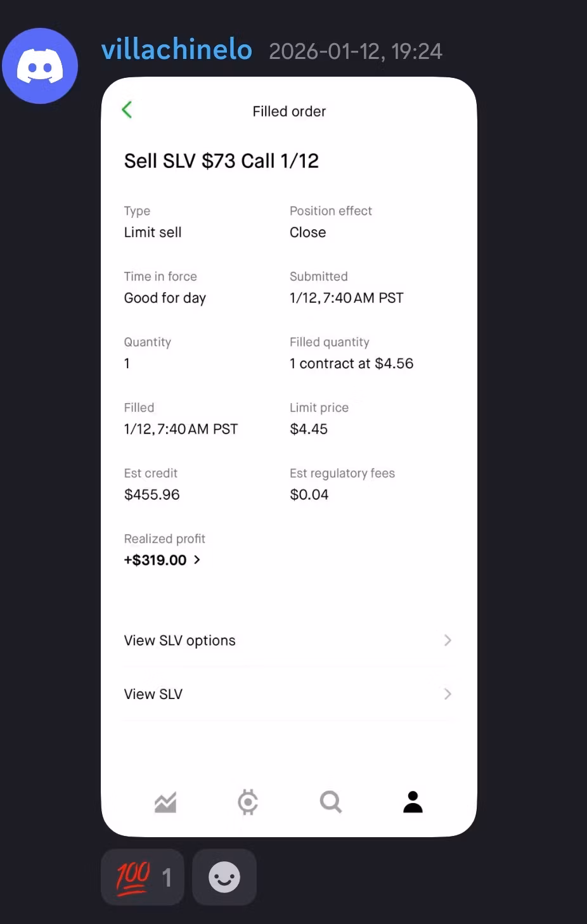Open the search magnifier tab
This screenshot has width=587, height=924.
(330, 802)
